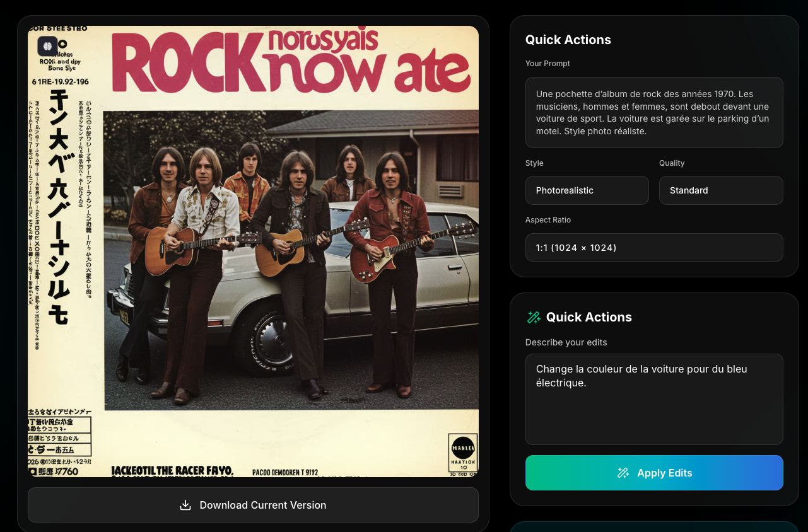Hit the Apply Edits gradient button
The image size is (808, 532).
click(653, 473)
